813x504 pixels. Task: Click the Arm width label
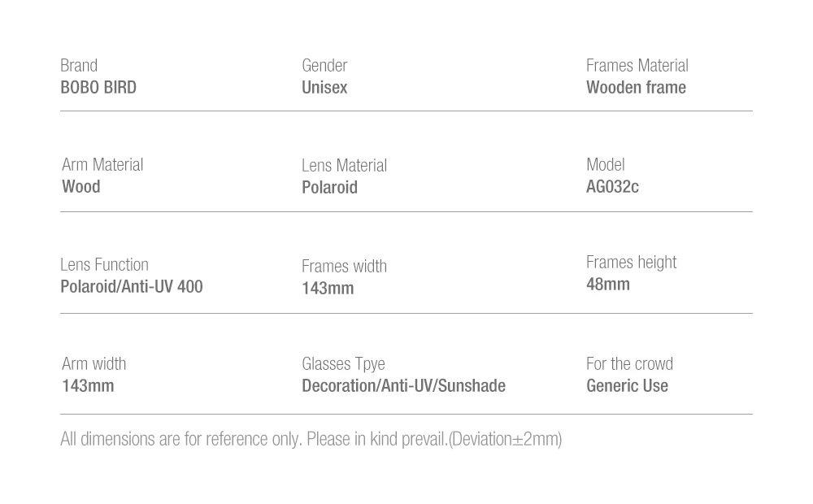[x=93, y=363]
